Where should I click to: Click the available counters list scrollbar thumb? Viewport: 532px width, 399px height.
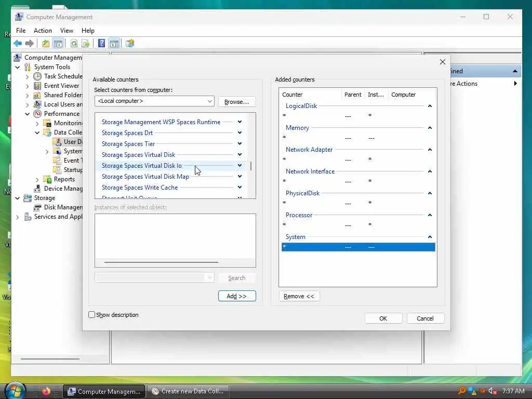point(251,166)
